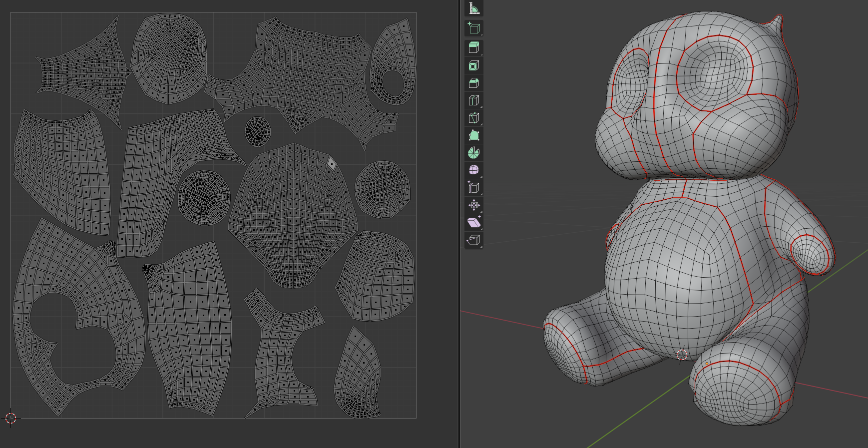Screen dimensions: 868x448
Task: Choose the Extrude Region tool
Action: coord(473,48)
